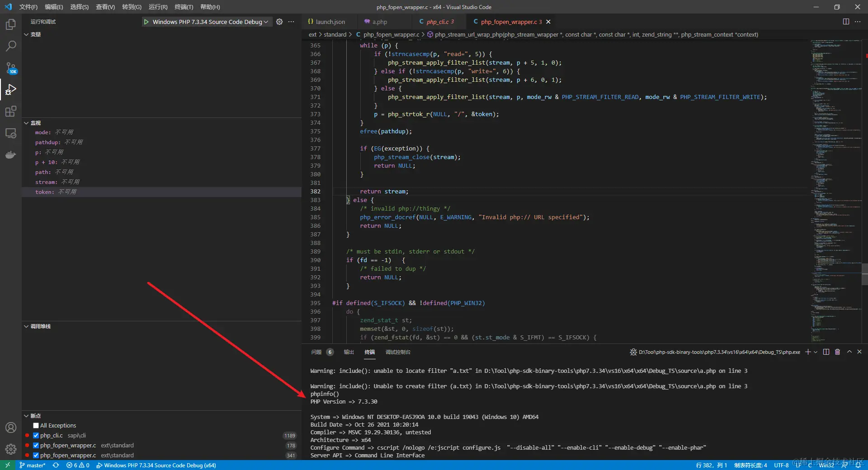Click Windows PHP debug target in status bar
Screen dimensions: 868x470
[156, 465]
